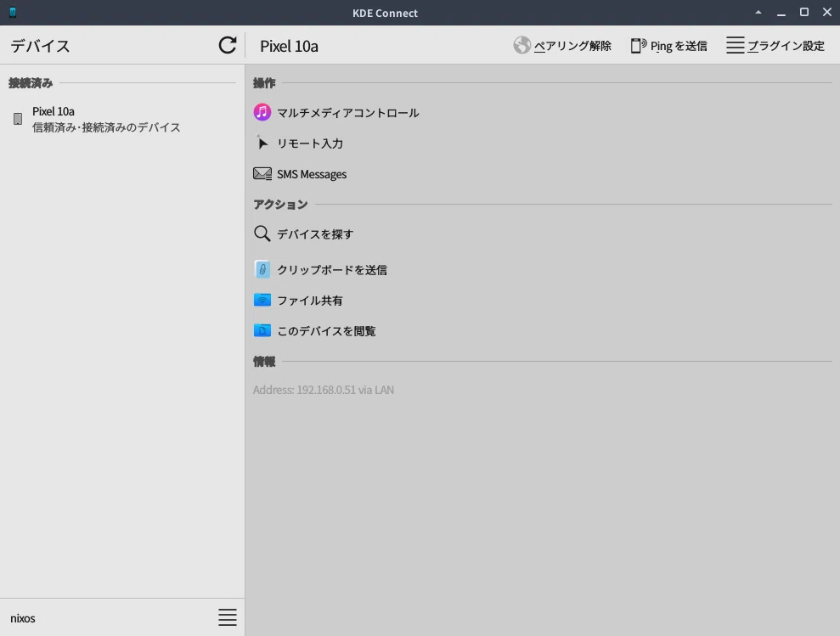Image resolution: width=840 pixels, height=636 pixels.
Task: Click the Pixel 10a page title
Action: coord(289,46)
